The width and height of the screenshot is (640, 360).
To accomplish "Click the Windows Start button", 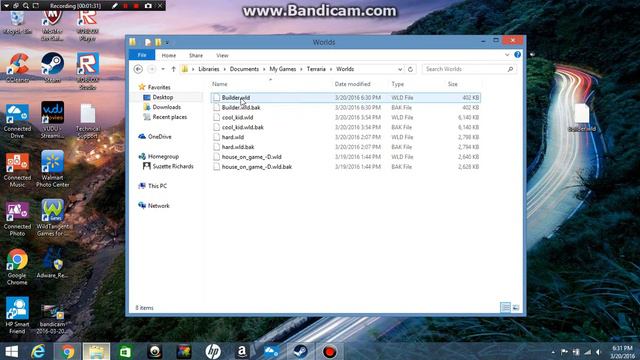I will point(11,351).
